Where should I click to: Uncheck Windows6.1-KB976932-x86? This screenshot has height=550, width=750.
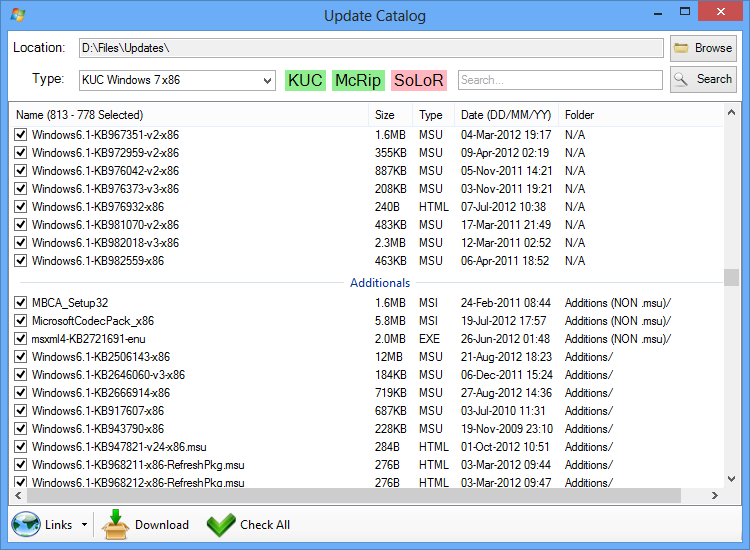pos(21,207)
